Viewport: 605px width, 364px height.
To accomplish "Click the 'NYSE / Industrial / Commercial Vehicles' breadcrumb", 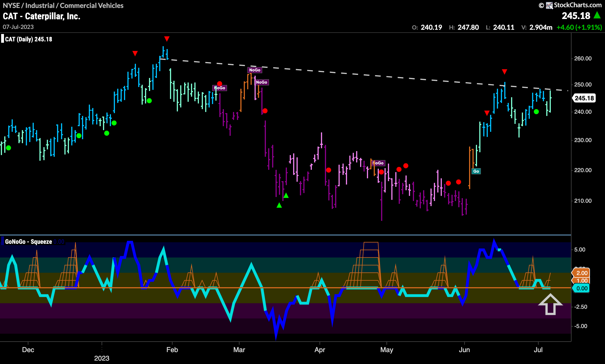I will click(63, 5).
